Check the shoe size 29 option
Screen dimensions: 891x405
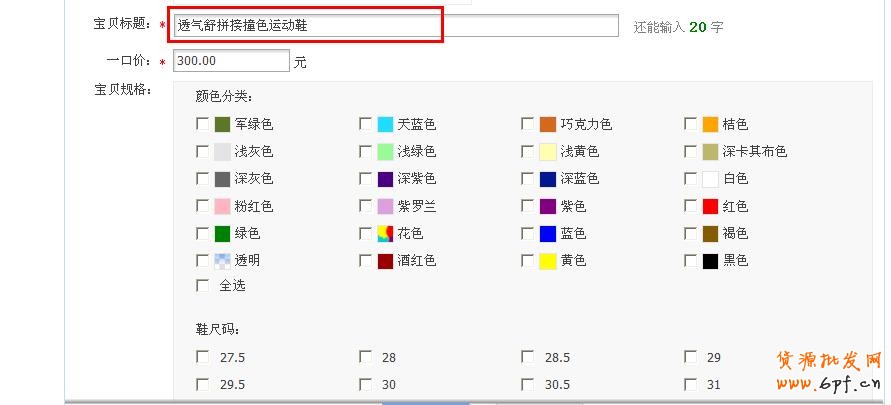[691, 357]
